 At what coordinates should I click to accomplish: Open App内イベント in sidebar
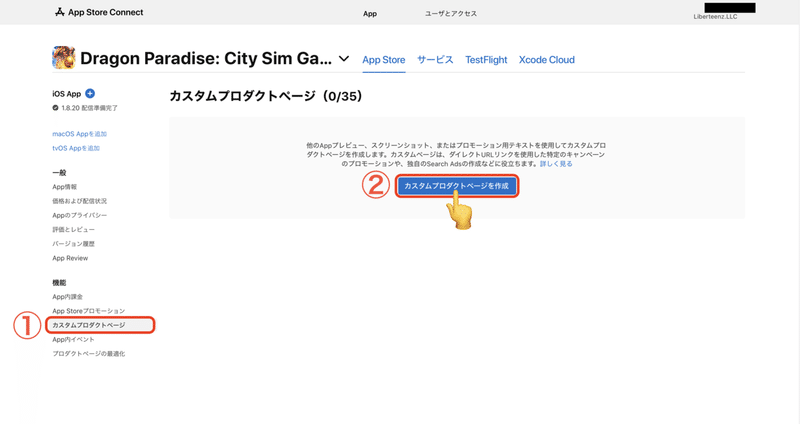(x=73, y=339)
